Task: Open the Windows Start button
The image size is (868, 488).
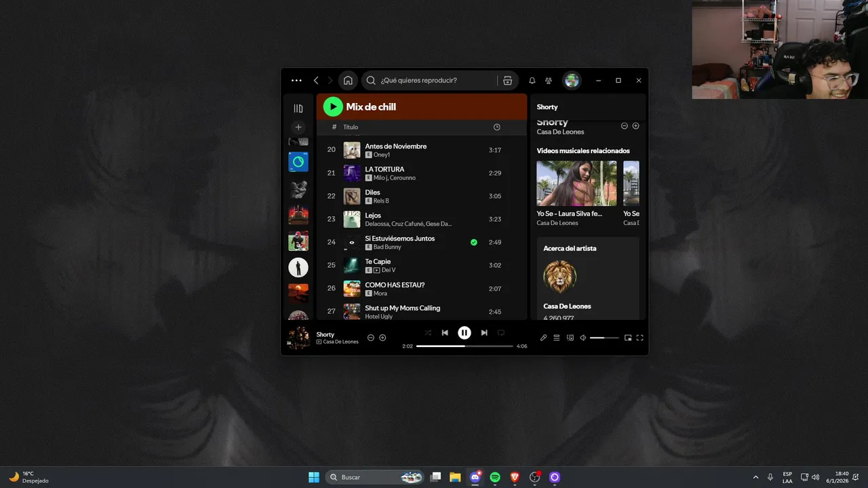Action: click(x=314, y=477)
